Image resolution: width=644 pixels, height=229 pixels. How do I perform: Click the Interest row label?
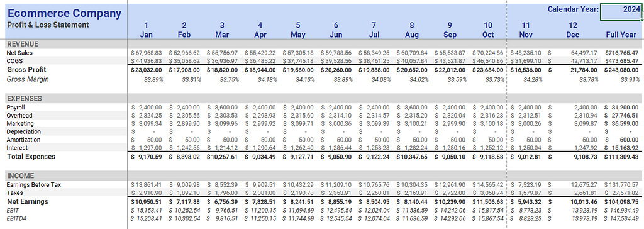tap(17, 148)
